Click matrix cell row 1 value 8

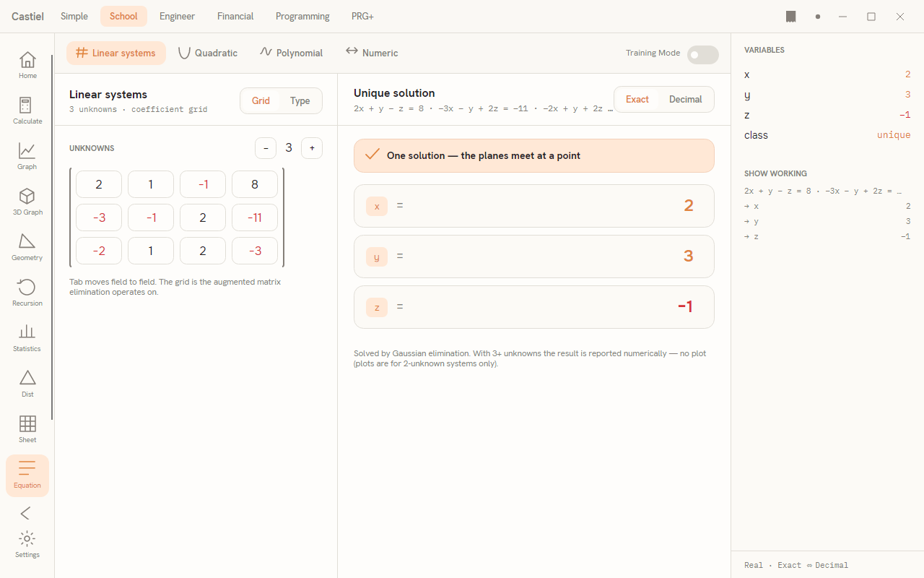[x=255, y=184]
